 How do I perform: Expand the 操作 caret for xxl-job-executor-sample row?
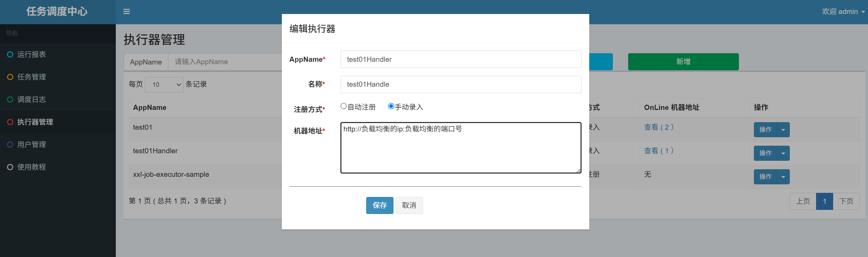pos(783,177)
